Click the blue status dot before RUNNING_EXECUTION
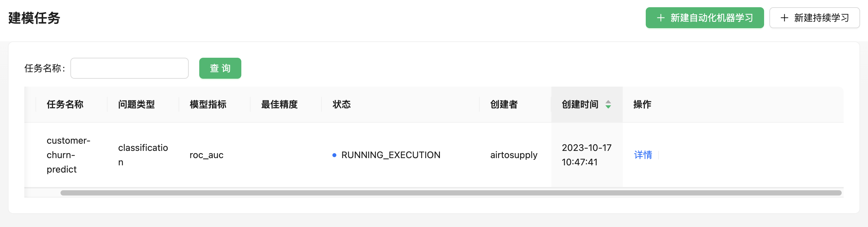The image size is (868, 227). pos(334,155)
